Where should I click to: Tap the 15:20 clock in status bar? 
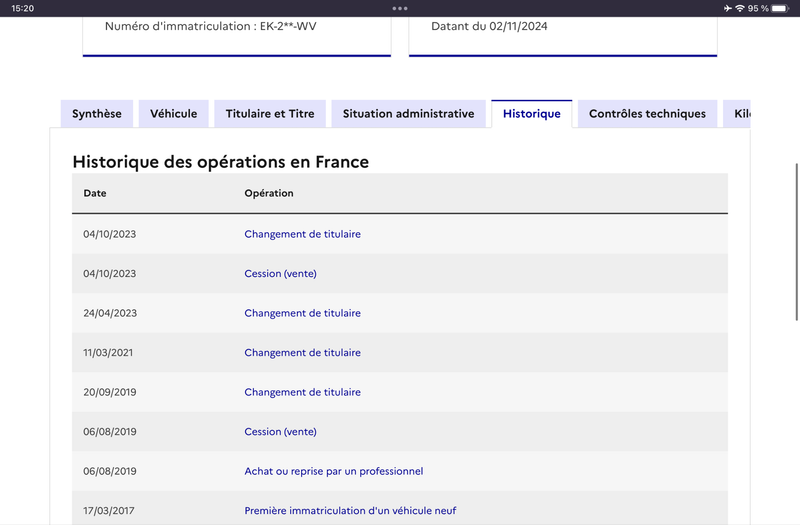point(22,8)
